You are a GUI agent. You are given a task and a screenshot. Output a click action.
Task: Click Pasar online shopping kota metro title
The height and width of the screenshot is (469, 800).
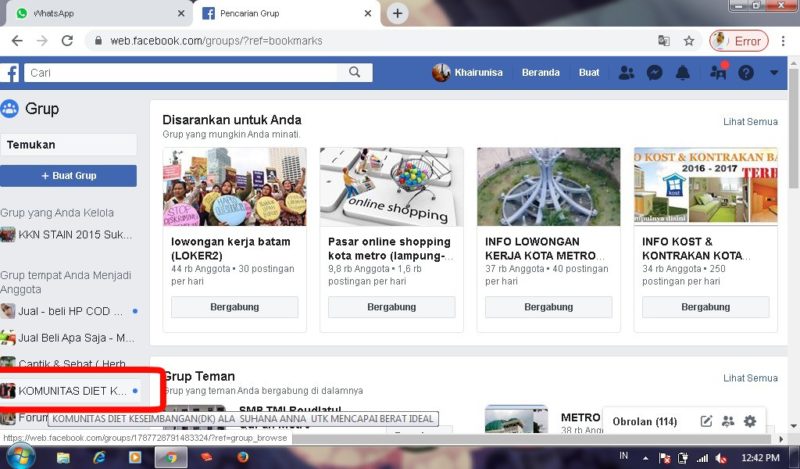click(390, 249)
